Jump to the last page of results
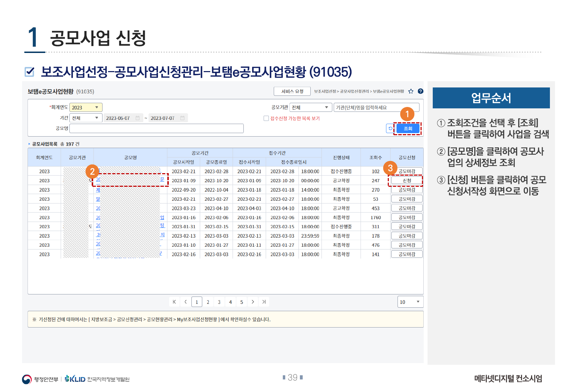 [264, 302]
